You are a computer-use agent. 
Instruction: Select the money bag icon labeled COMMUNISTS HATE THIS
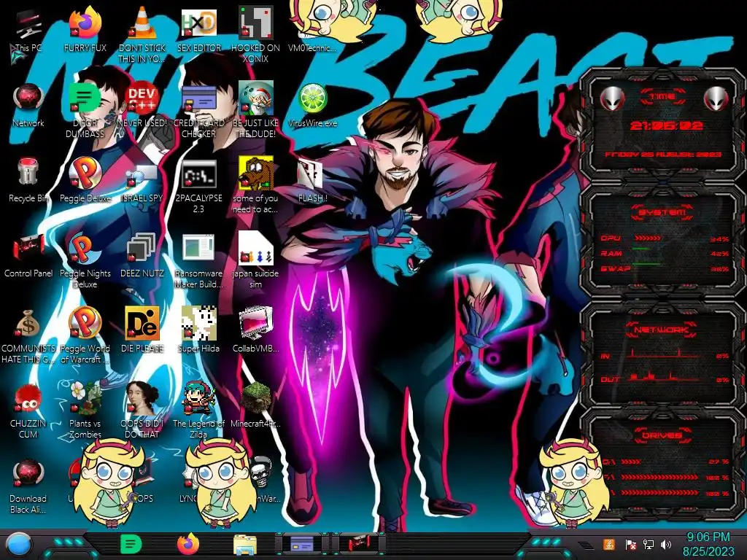(28, 335)
